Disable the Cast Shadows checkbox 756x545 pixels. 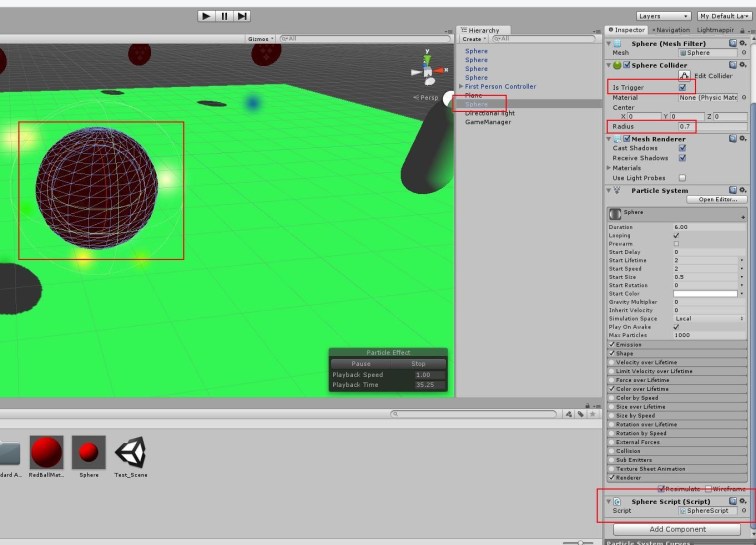coord(682,148)
